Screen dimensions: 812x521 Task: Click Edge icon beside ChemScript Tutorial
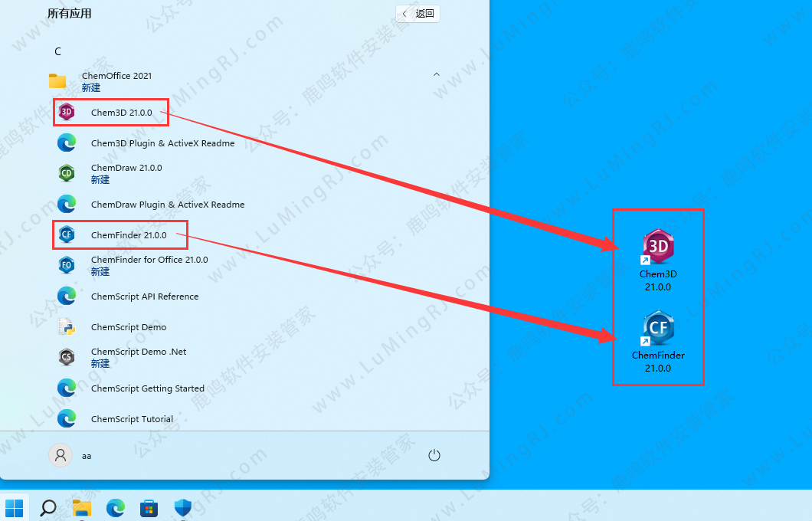pos(67,418)
